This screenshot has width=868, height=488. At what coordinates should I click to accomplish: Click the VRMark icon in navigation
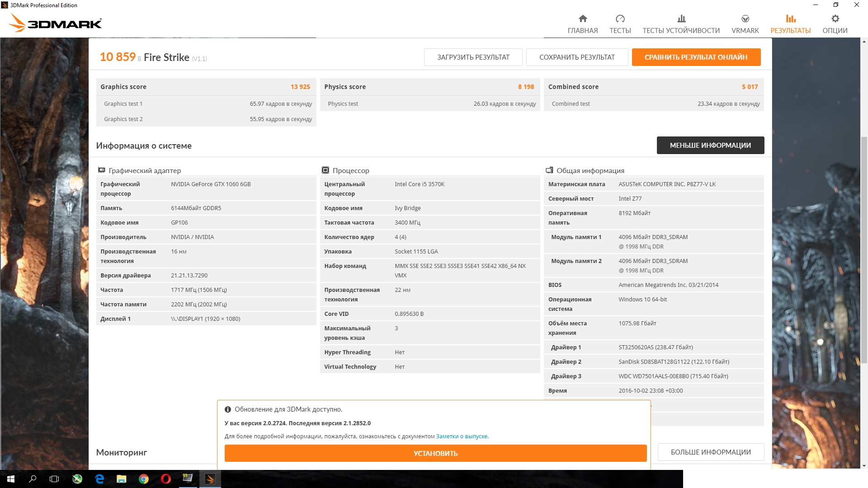coord(745,19)
